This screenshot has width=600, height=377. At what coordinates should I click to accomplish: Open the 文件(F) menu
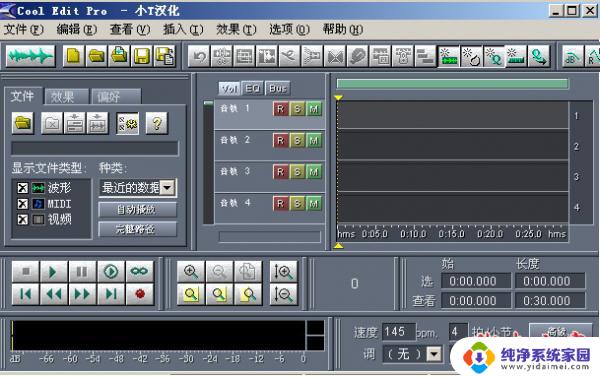[24, 29]
